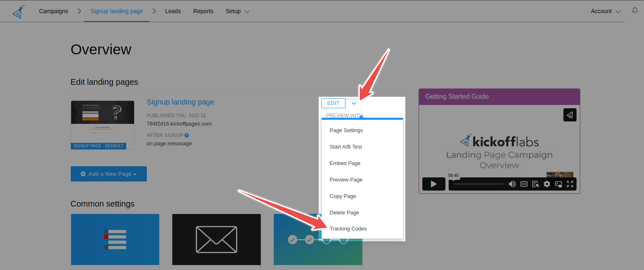Click the share paper-plane icon on the guide
Viewport: 644px width, 270px height.
tap(570, 115)
